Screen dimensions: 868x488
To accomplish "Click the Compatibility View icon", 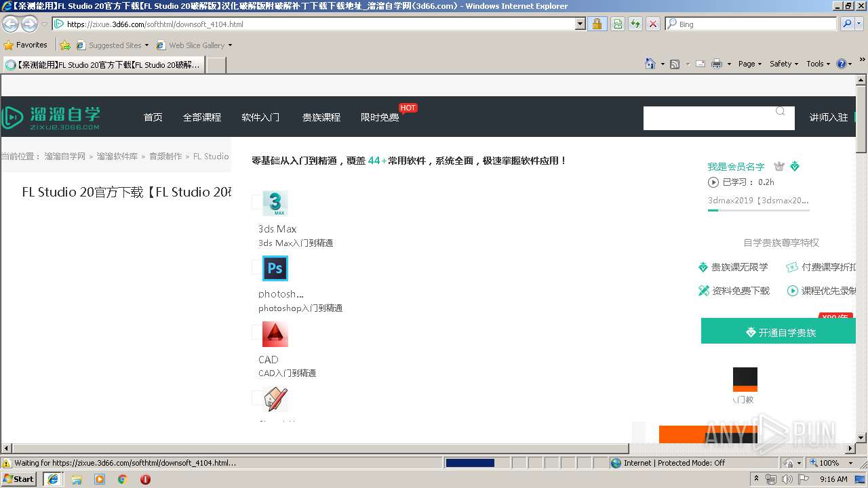I will [618, 24].
